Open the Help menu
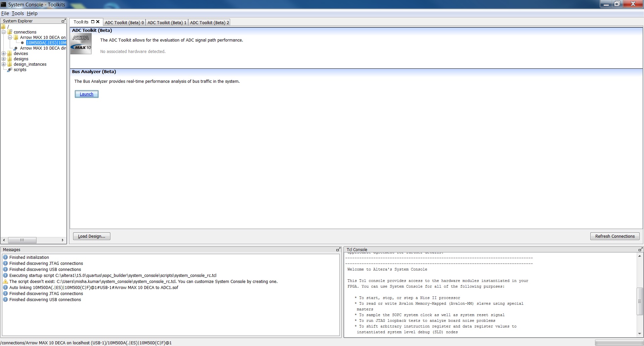The width and height of the screenshot is (644, 346). tap(32, 13)
